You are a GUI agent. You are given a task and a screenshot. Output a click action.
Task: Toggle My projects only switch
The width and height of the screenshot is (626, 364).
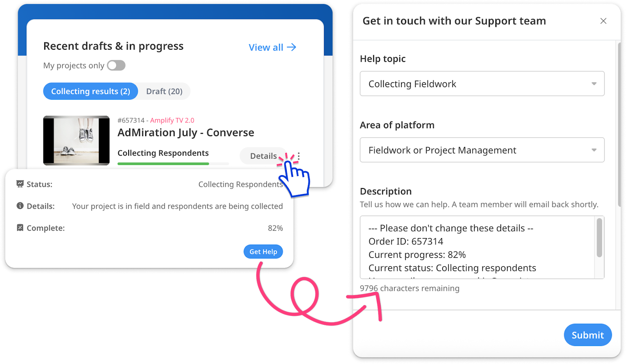coord(116,65)
